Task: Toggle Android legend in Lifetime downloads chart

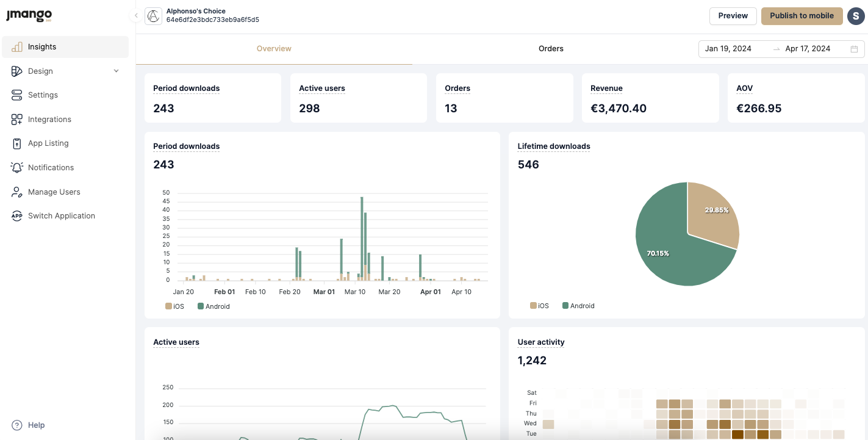Action: [578, 306]
